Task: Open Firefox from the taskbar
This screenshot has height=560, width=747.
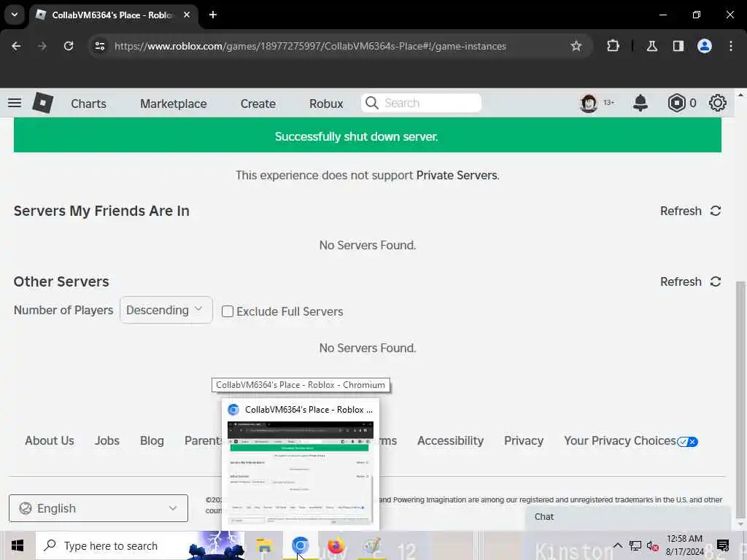Action: tap(336, 545)
